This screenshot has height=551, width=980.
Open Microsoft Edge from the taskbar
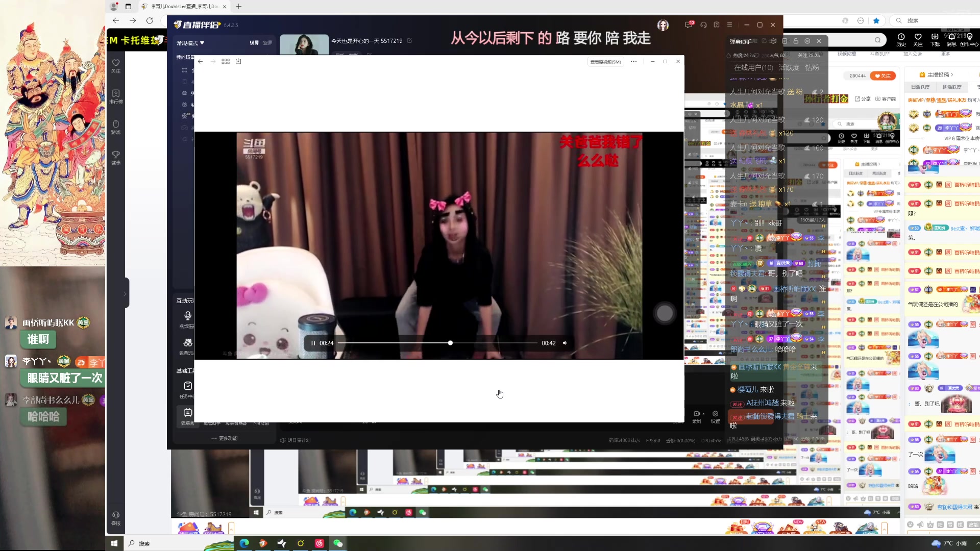(244, 543)
